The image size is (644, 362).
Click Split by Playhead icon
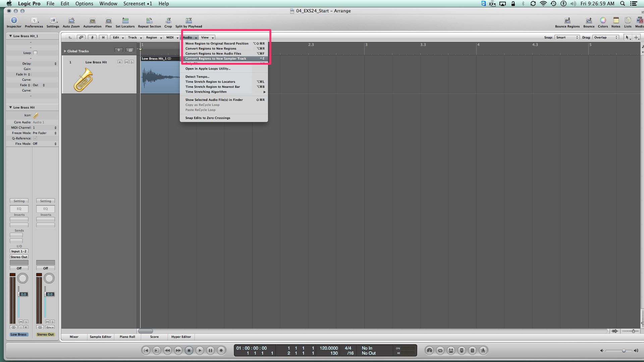click(189, 22)
